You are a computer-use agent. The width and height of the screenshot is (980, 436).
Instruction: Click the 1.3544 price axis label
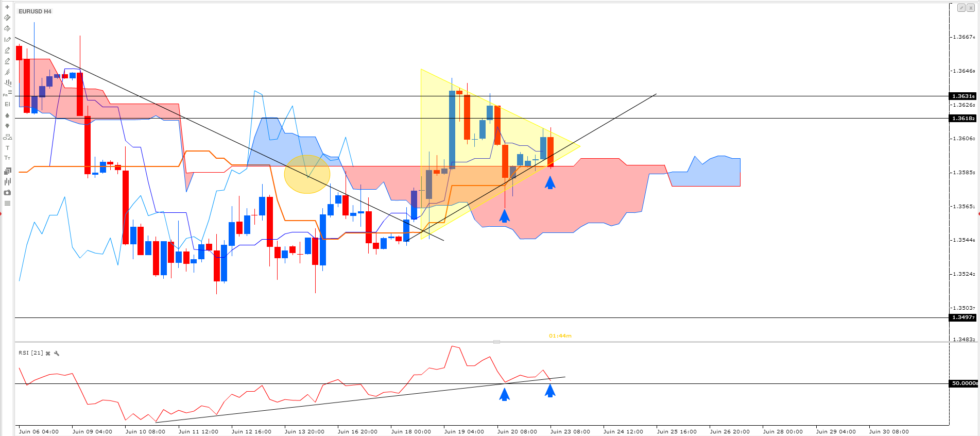[964, 240]
